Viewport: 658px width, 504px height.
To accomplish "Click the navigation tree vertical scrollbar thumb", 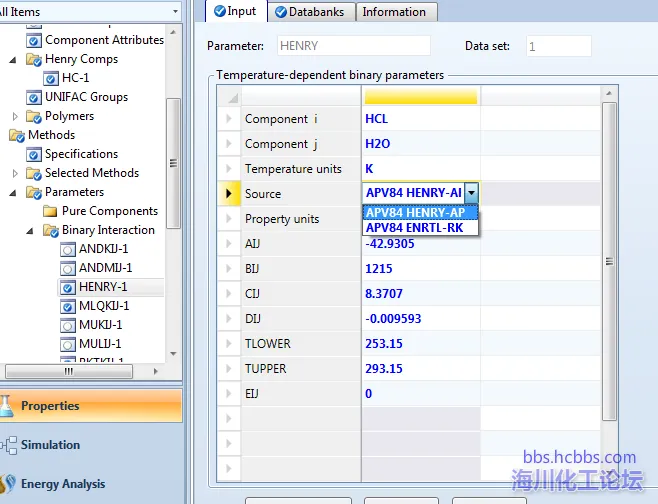I will (x=173, y=163).
